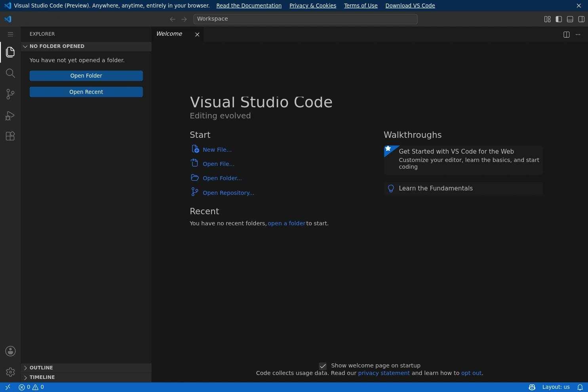Go forward with the right arrow

click(x=184, y=19)
